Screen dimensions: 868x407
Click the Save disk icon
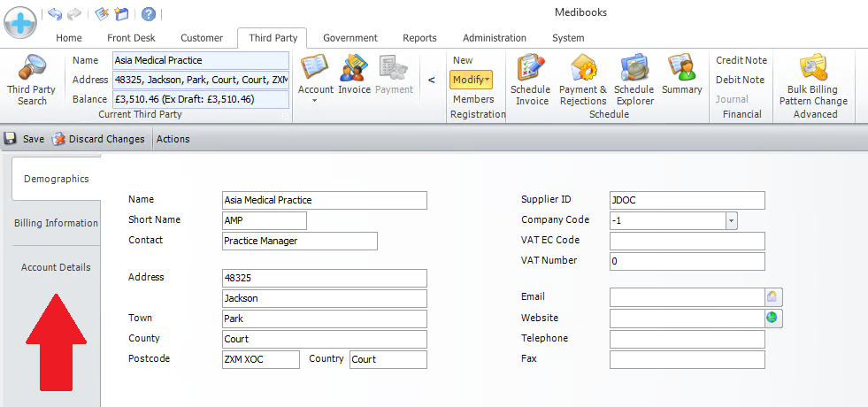11,139
